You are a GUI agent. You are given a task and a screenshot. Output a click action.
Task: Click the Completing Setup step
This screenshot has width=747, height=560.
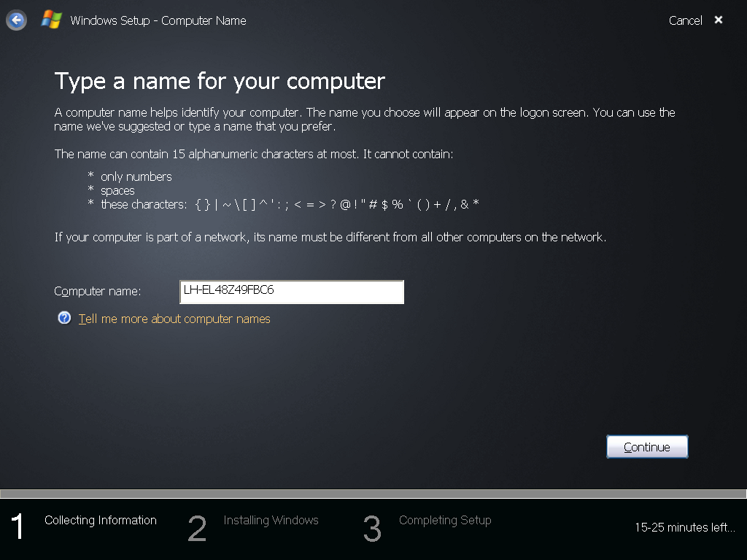445,520
